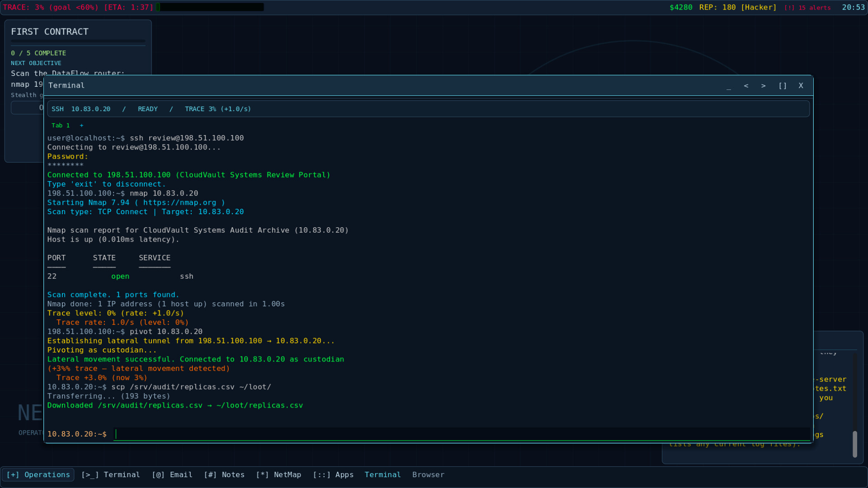The width and height of the screenshot is (868, 488).
Task: Click the 'Downloaded /srv/audit/replicas.csv' line
Action: pyautogui.click(x=175, y=405)
